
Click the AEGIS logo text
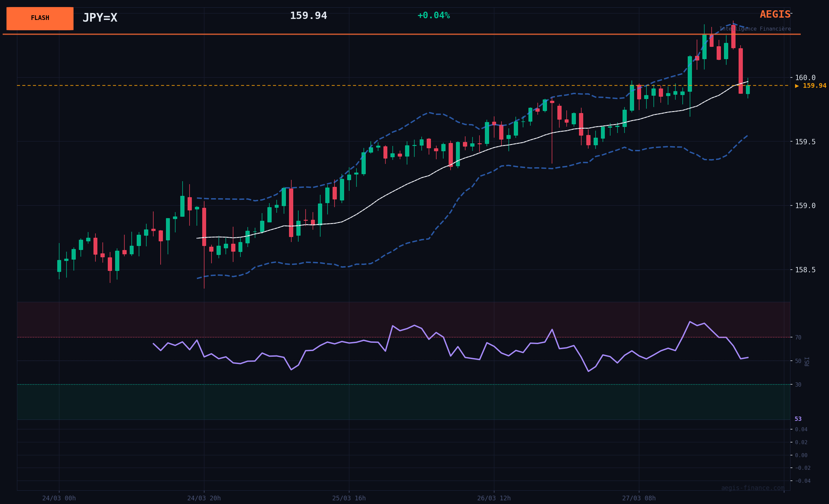click(775, 15)
